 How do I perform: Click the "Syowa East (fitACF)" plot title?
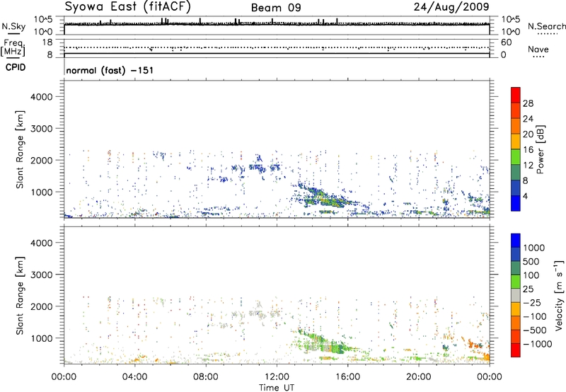(128, 7)
